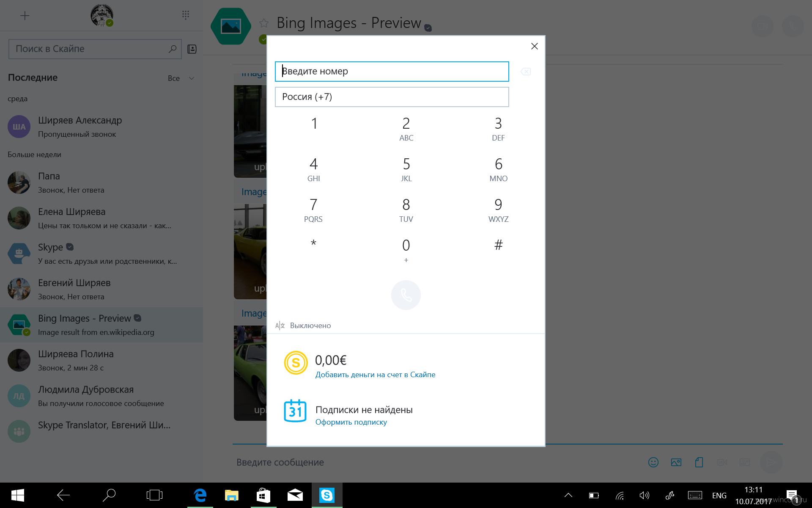Select Bing Images - Preview conversation
The width and height of the screenshot is (812, 508).
[101, 325]
